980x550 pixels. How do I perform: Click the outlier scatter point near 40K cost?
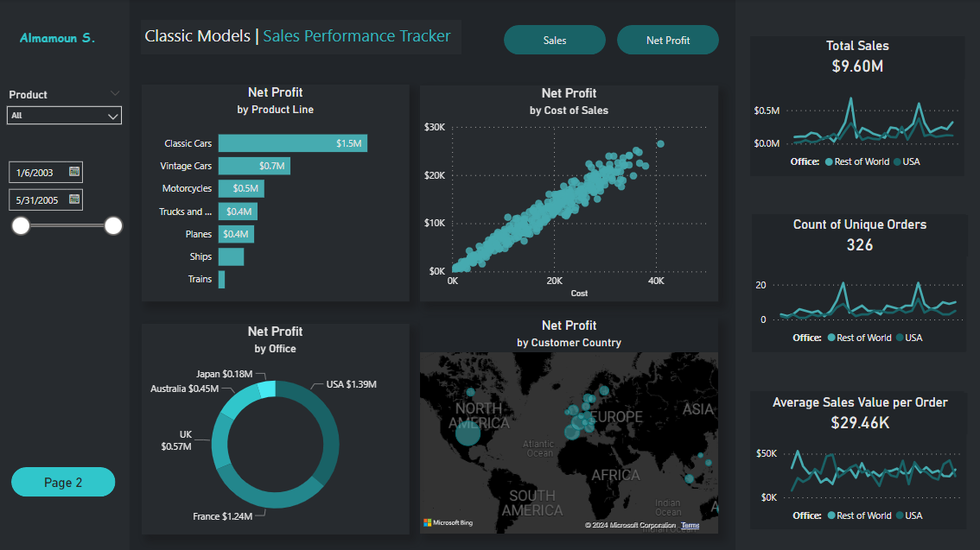tap(660, 143)
